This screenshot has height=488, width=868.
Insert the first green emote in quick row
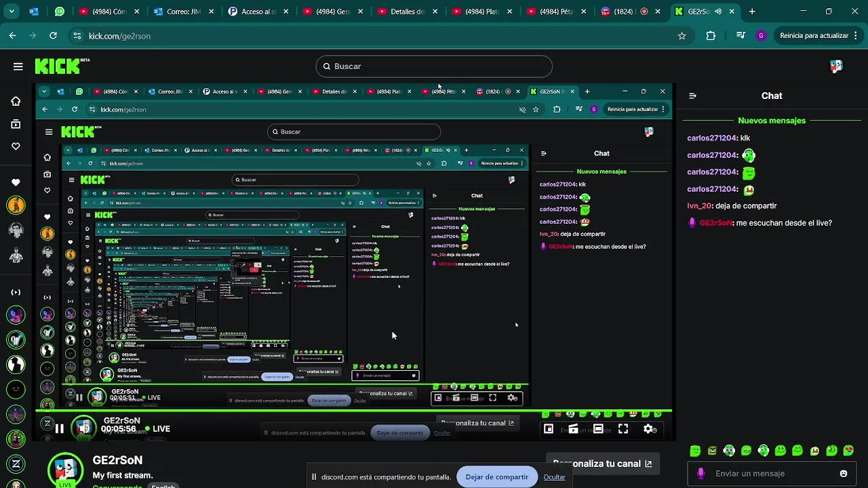[x=695, y=451]
